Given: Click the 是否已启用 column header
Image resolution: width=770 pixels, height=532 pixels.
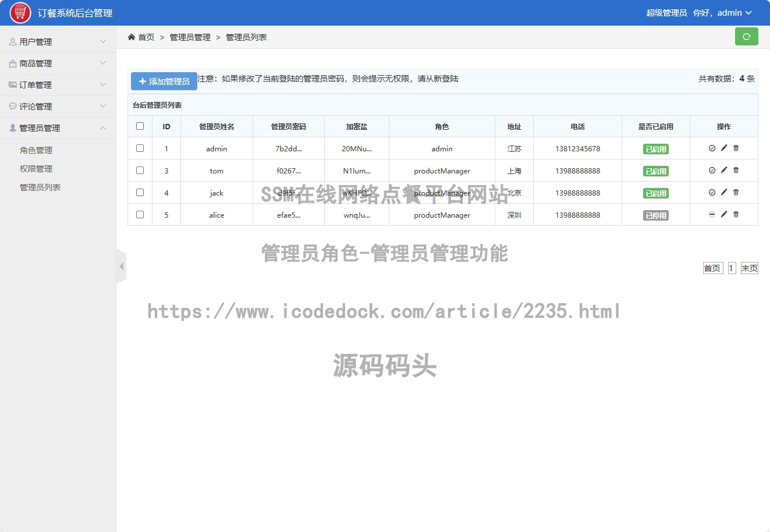Looking at the screenshot, I should point(655,126).
